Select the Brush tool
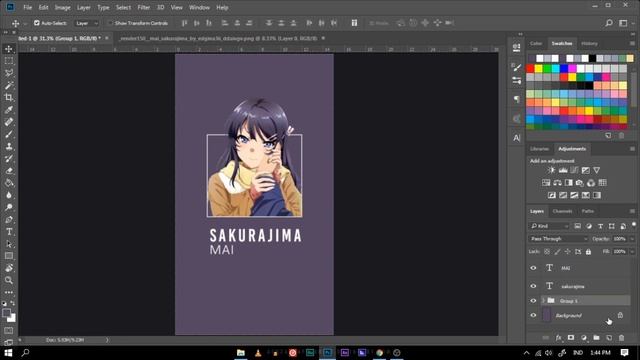640x360 pixels. 9,134
